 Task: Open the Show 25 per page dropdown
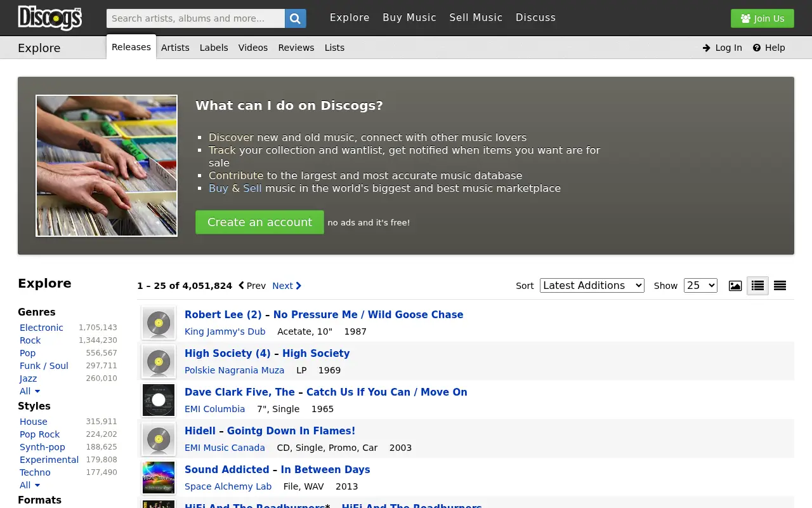(700, 286)
